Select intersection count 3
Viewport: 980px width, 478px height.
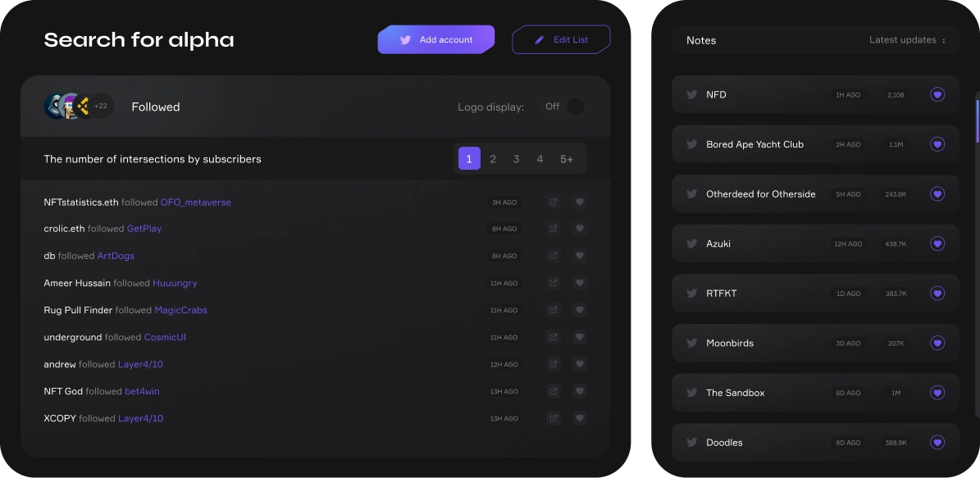tap(517, 159)
